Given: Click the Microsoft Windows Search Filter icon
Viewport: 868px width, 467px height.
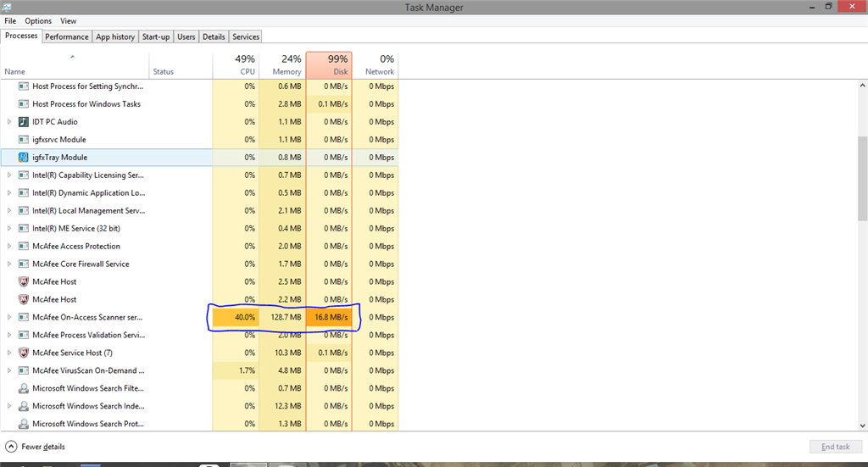Looking at the screenshot, I should point(23,388).
